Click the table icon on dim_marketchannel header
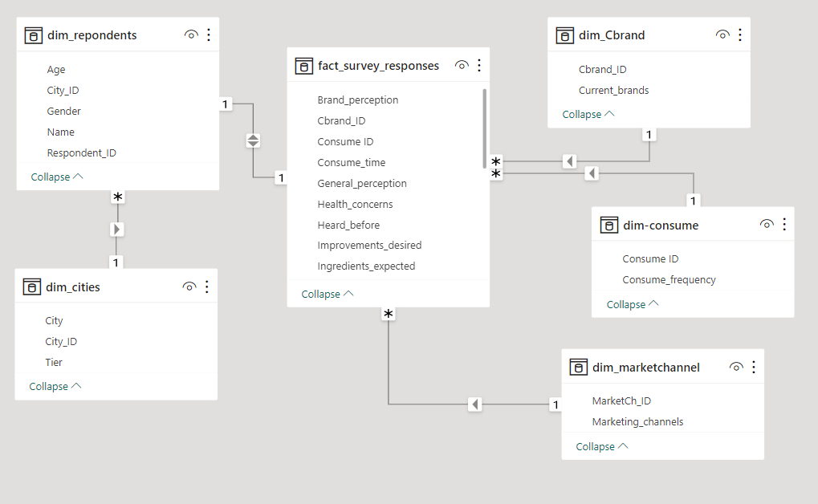Screen dimensions: 818x504 click(579, 367)
